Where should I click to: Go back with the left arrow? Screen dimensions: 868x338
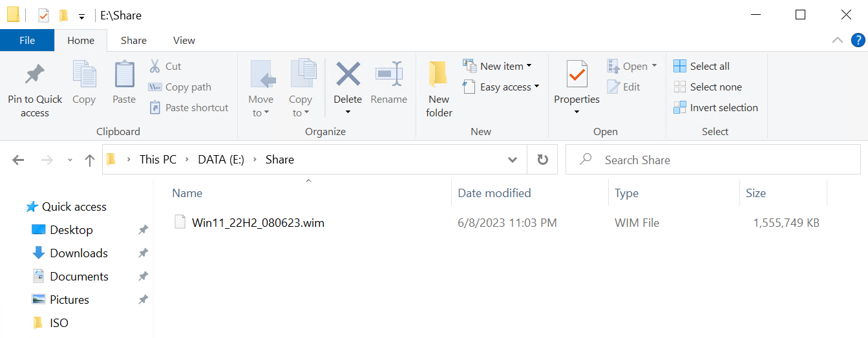[x=18, y=160]
